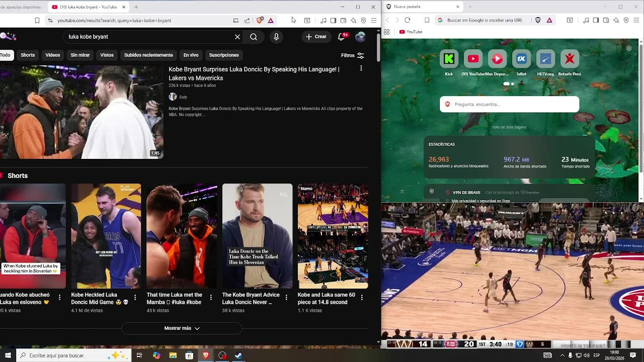Open the Filtros search filters
The height and width of the screenshot is (362, 644).
coord(352,55)
